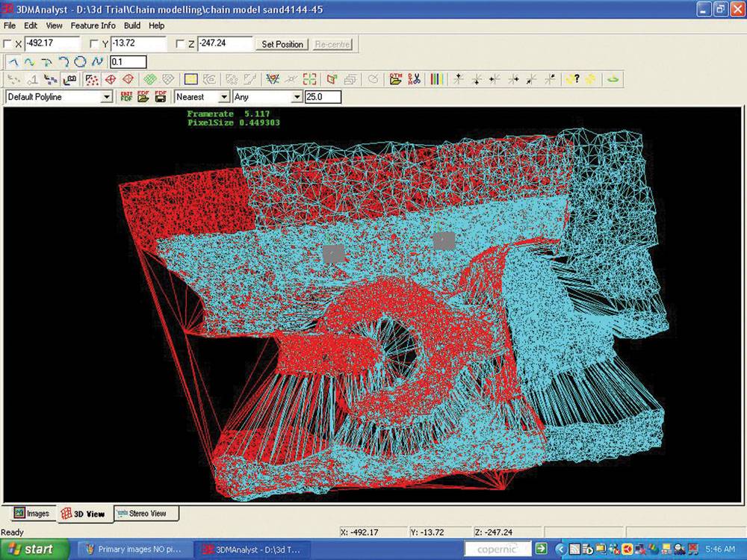
Task: Expand the Default Polyline dropdown
Action: tap(107, 97)
